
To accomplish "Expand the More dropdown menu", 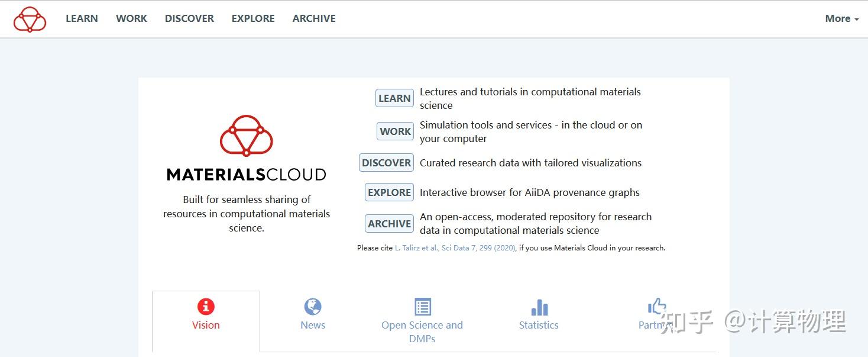I will pos(841,18).
